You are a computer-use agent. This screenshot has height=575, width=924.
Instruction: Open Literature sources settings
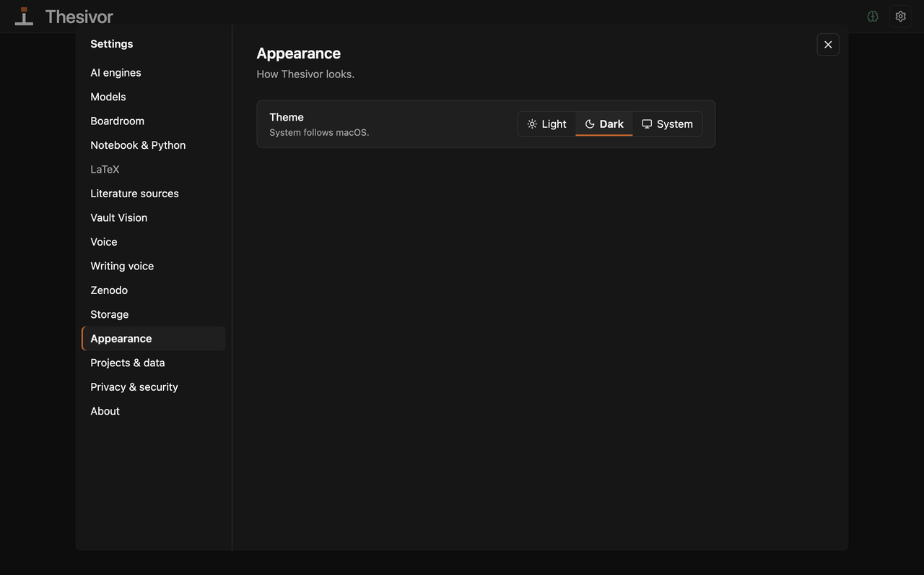click(153, 194)
